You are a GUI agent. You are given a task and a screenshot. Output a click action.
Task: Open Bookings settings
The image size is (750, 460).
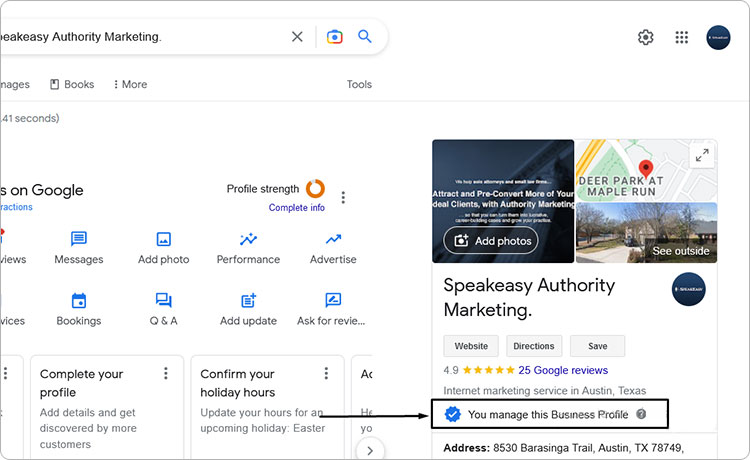78,309
